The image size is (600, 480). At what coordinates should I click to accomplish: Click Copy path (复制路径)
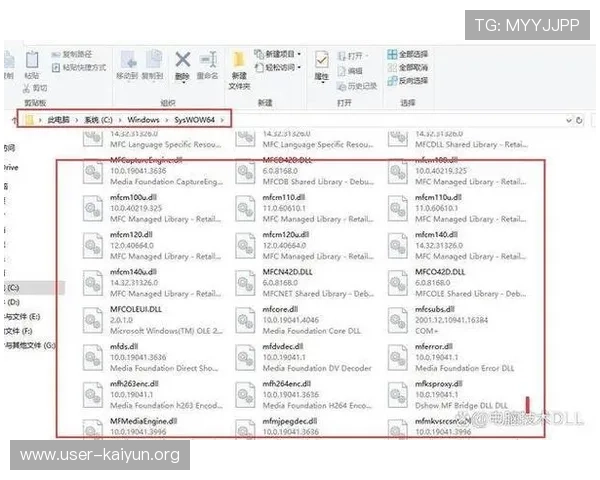[x=72, y=55]
